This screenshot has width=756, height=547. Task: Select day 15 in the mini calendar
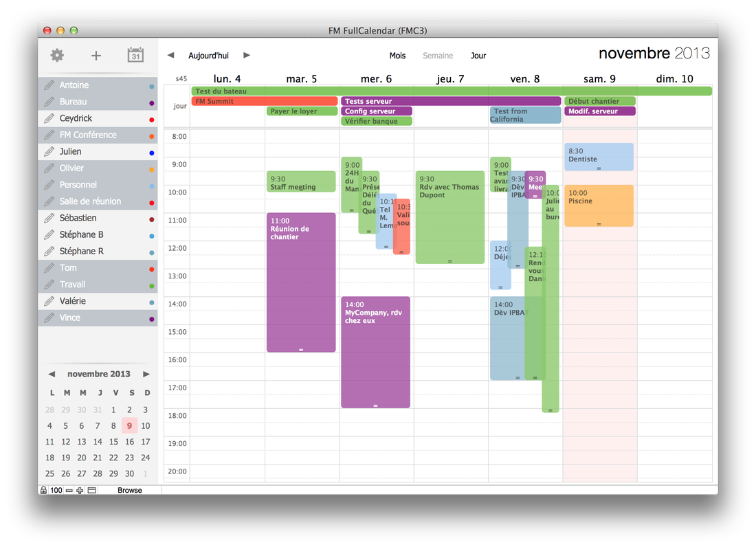tap(113, 442)
